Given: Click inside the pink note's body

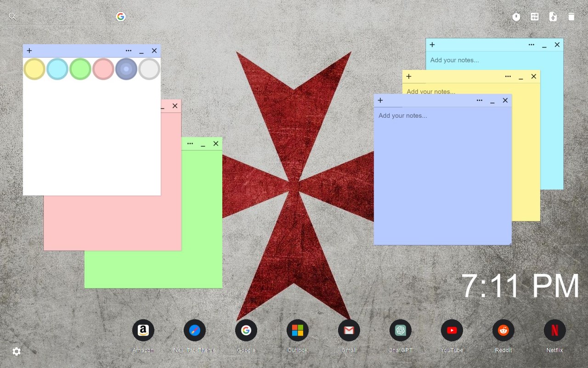Looking at the screenshot, I should [x=113, y=223].
